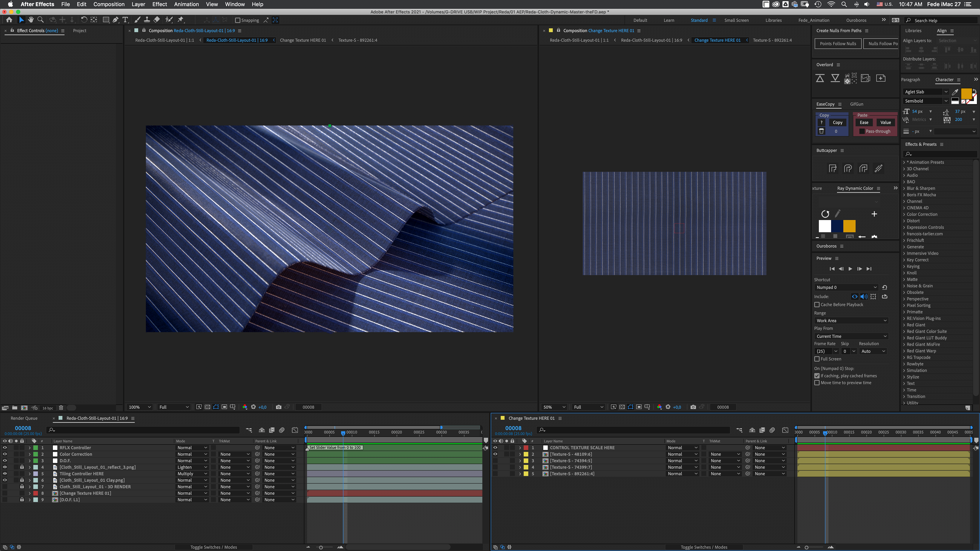Open the Lighten blend mode dropdown
Image resolution: width=980 pixels, height=551 pixels.
coord(192,467)
